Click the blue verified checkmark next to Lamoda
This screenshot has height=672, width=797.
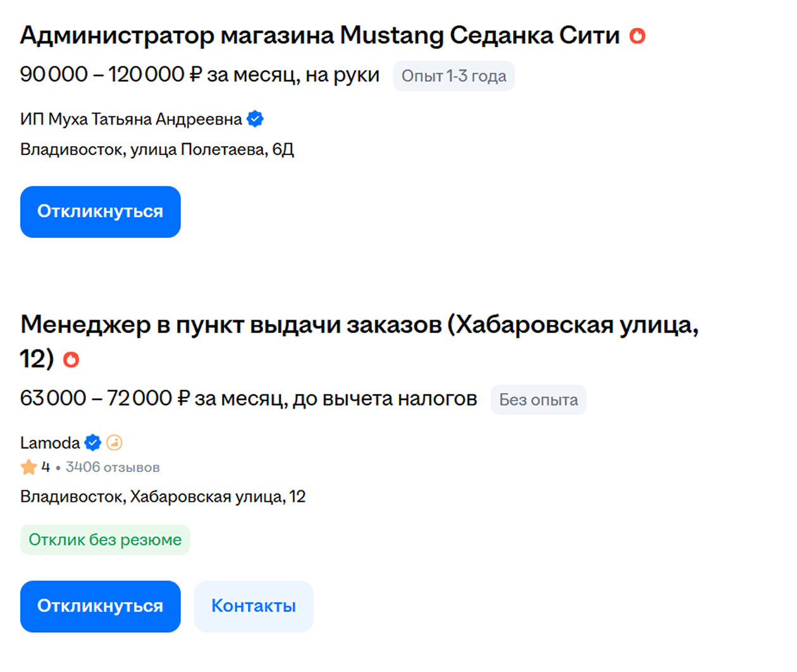coord(93,443)
